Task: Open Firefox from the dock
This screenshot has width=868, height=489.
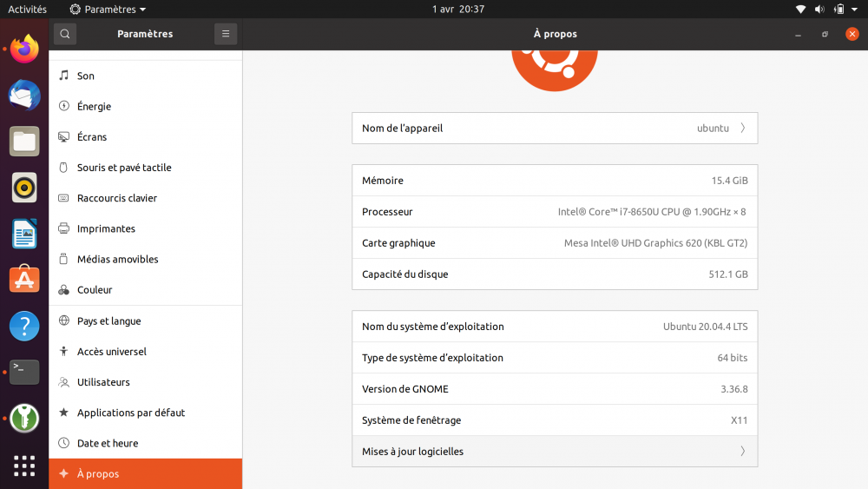Action: click(24, 50)
